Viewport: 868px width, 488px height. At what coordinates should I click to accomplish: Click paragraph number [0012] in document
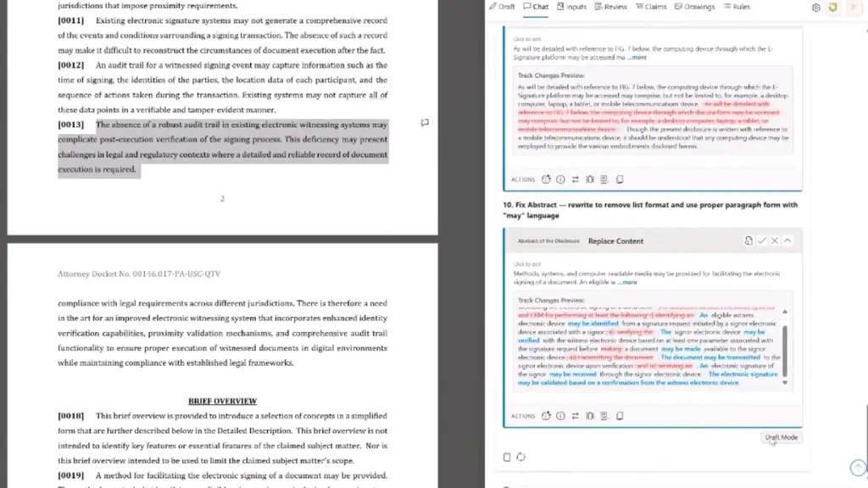71,64
